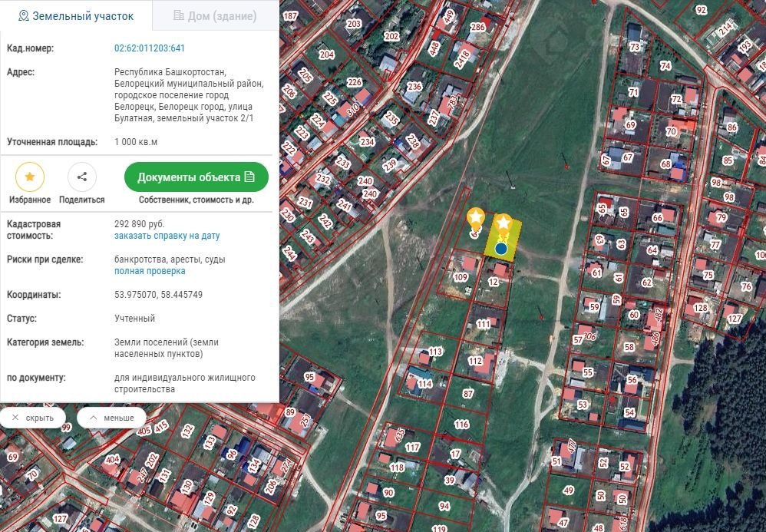Image resolution: width=766 pixels, height=532 pixels.
Task: Select parcel labeled 116 on the map
Action: coord(461,425)
